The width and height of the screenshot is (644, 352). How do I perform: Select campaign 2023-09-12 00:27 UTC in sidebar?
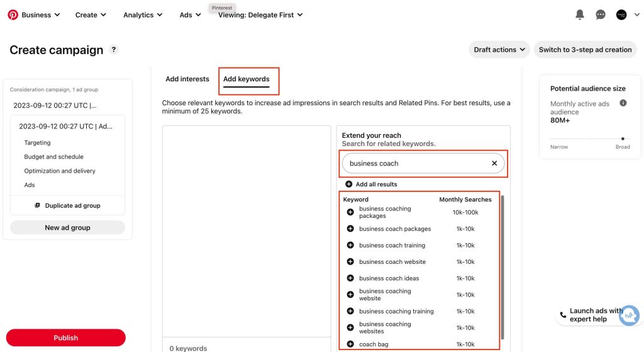click(55, 105)
